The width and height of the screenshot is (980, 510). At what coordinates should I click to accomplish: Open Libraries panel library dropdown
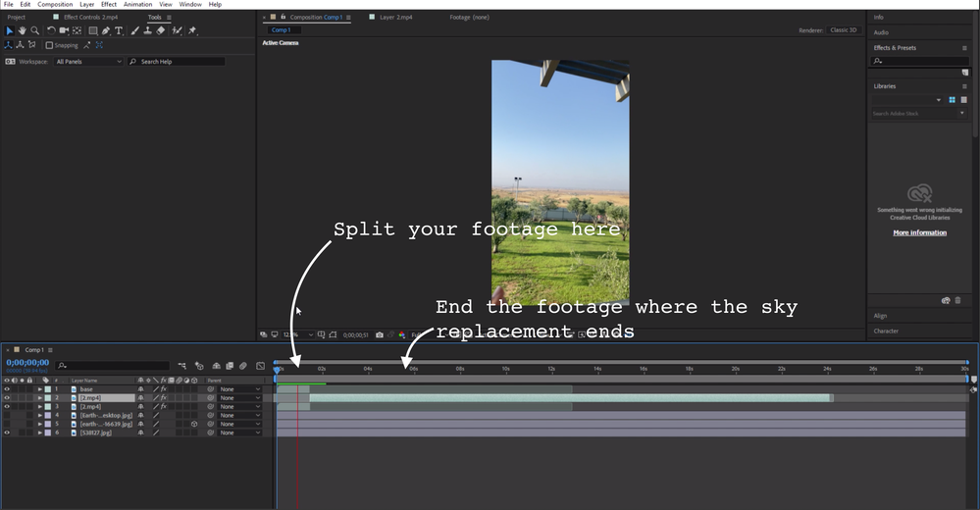(x=907, y=100)
